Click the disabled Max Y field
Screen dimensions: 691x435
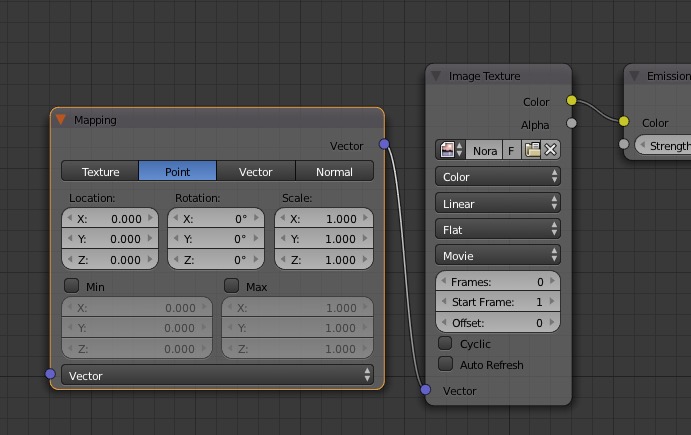coord(297,327)
